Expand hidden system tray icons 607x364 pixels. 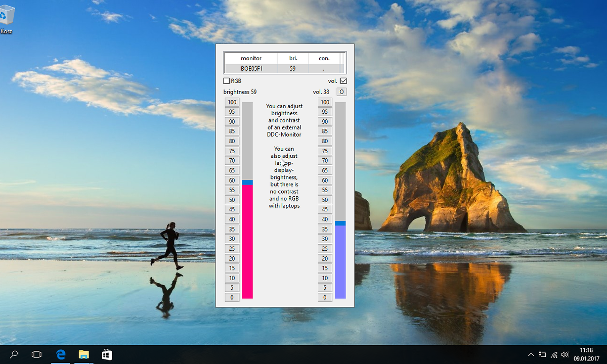coord(531,354)
